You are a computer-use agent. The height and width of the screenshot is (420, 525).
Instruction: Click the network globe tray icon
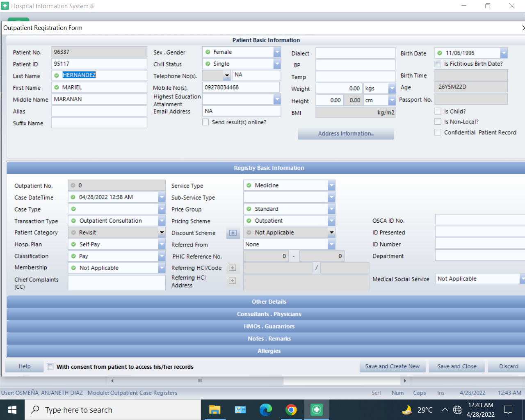457,410
